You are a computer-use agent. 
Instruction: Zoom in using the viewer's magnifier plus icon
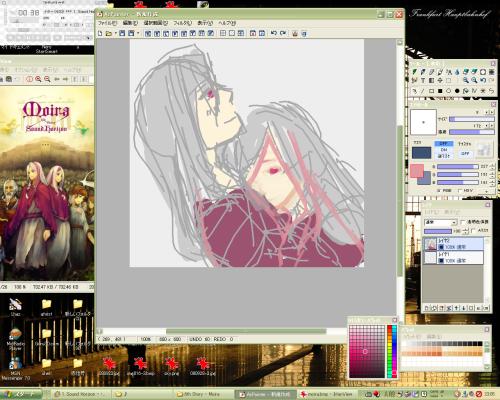38,79
